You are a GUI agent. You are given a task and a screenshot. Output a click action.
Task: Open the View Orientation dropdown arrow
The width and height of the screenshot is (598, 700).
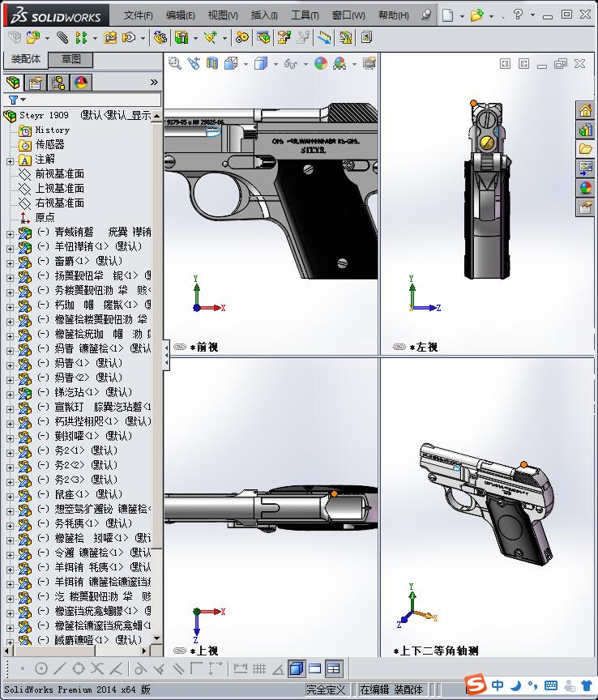246,64
